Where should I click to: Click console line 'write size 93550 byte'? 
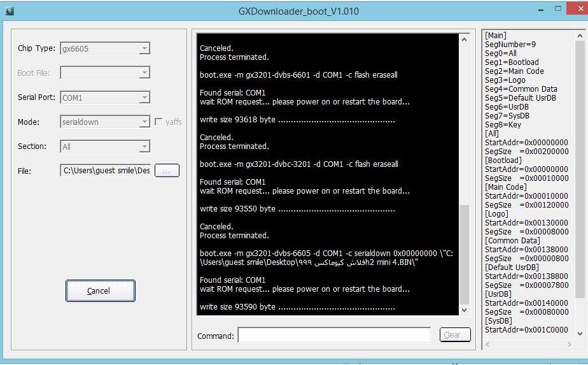tap(297, 209)
